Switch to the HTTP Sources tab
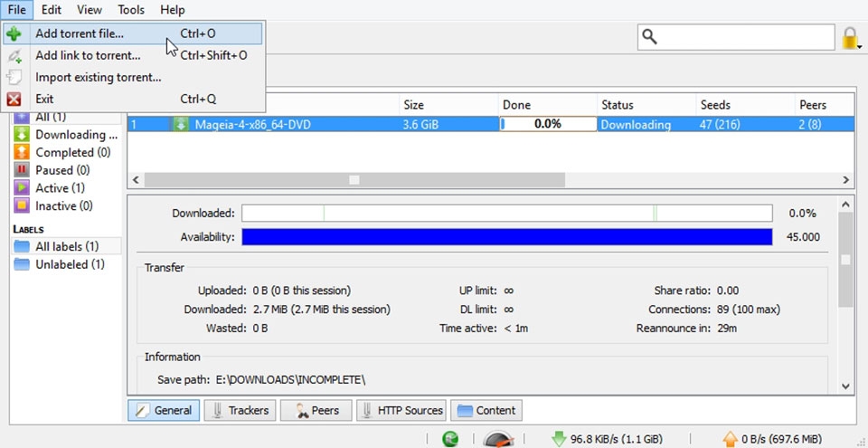 [401, 410]
